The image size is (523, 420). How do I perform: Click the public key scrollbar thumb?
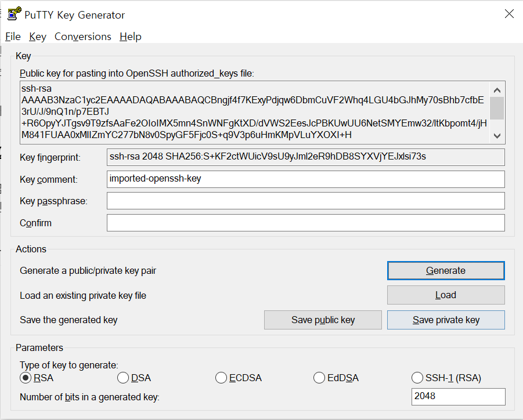point(497,108)
